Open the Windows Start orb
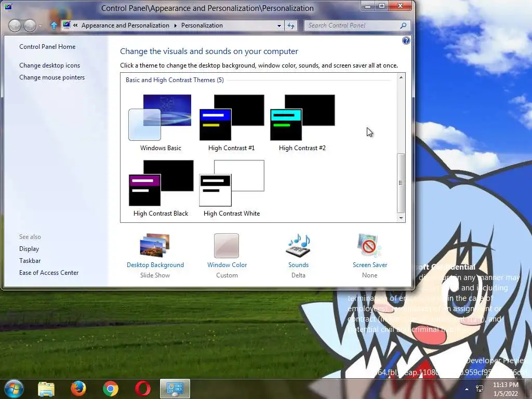 pos(14,389)
